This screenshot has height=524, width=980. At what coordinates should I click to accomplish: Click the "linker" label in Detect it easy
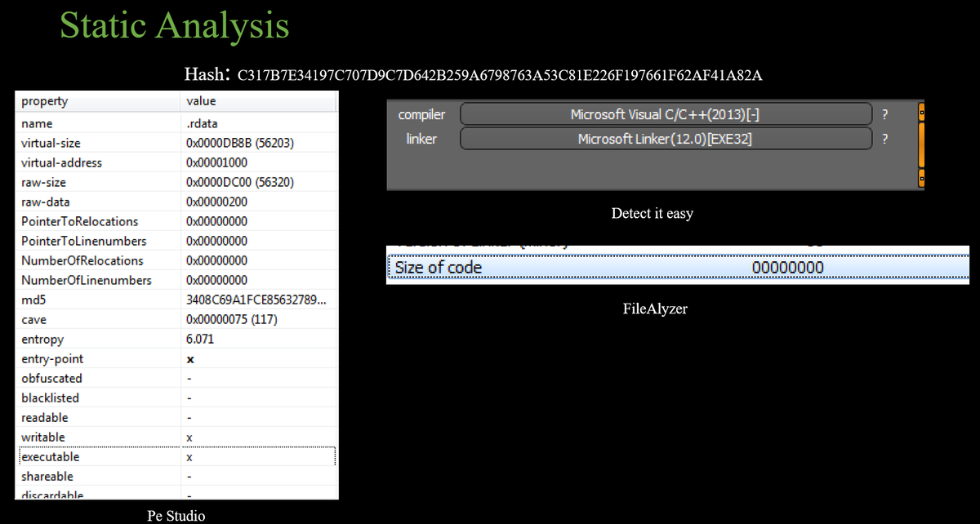point(421,139)
